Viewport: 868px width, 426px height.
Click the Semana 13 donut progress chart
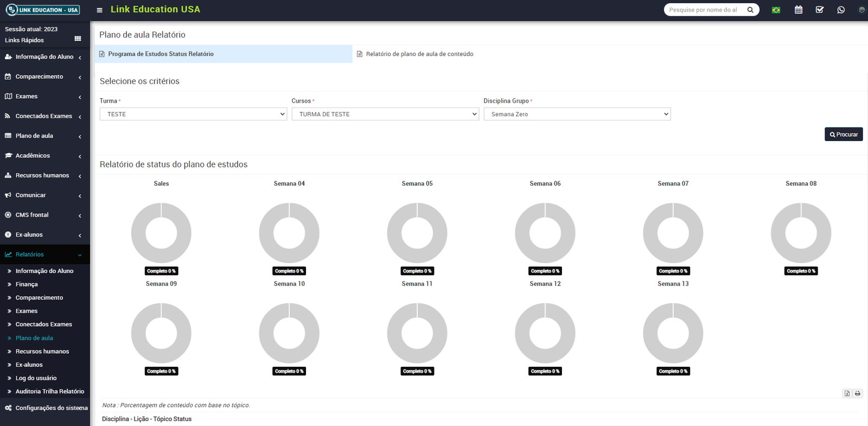[x=673, y=333]
